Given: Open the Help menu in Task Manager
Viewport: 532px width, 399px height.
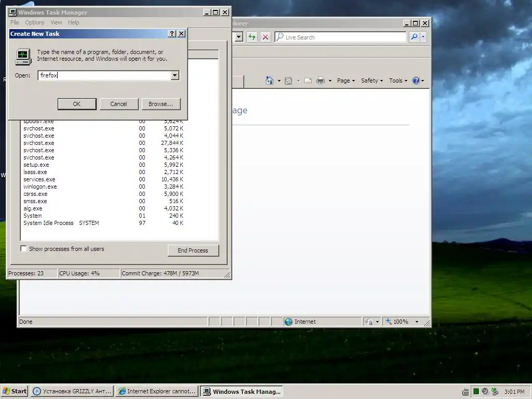Looking at the screenshot, I should point(73,22).
